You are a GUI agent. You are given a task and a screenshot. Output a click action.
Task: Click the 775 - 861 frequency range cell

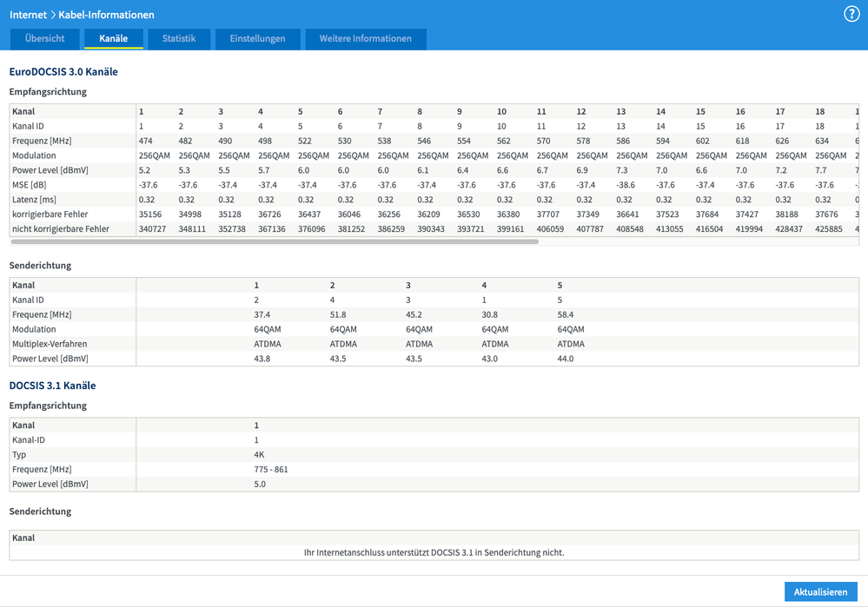tap(271, 470)
